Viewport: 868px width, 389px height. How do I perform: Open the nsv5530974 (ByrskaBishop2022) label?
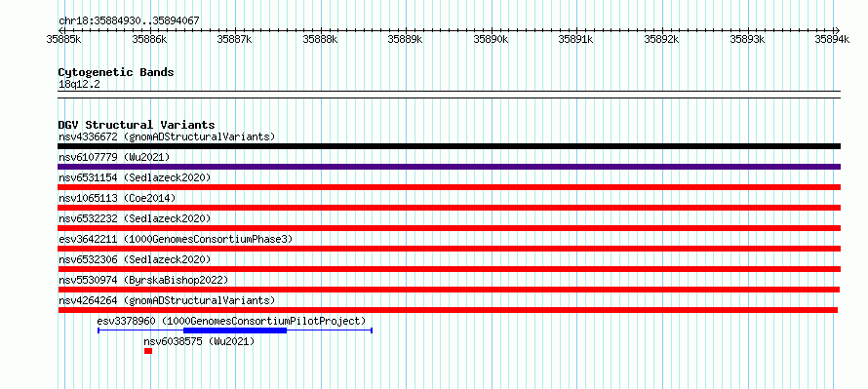click(x=143, y=280)
